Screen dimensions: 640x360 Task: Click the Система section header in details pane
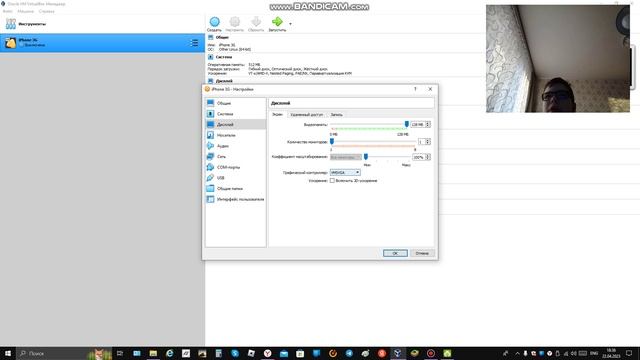click(224, 57)
